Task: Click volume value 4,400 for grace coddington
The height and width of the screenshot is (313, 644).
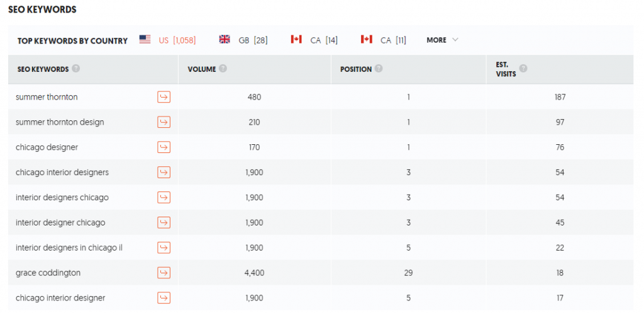Action: [x=254, y=273]
